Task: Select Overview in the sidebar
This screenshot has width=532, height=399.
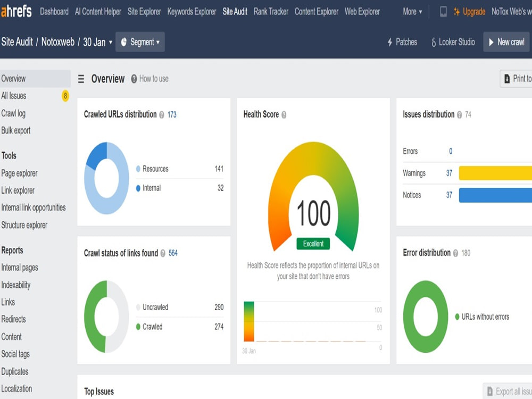Action: tap(35, 79)
